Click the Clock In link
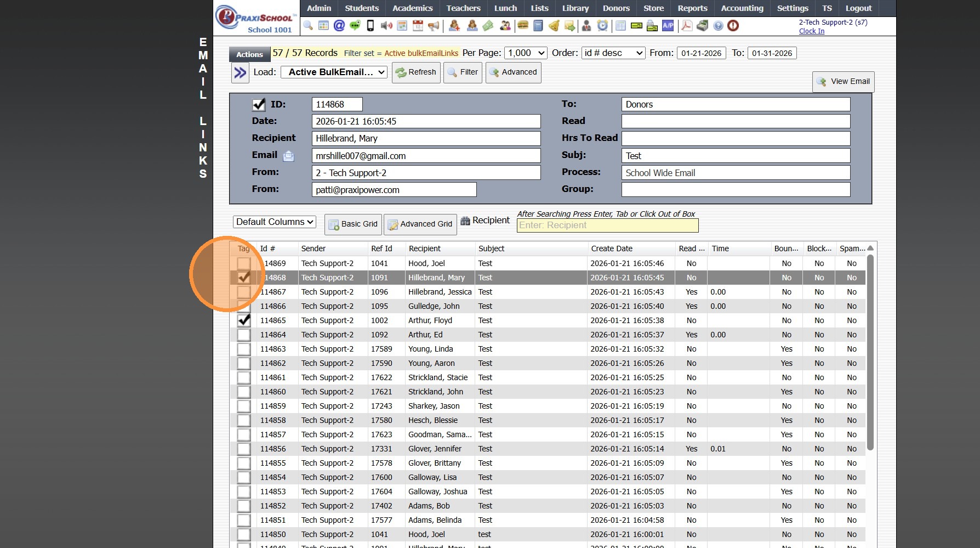Image resolution: width=980 pixels, height=548 pixels. pos(811,31)
